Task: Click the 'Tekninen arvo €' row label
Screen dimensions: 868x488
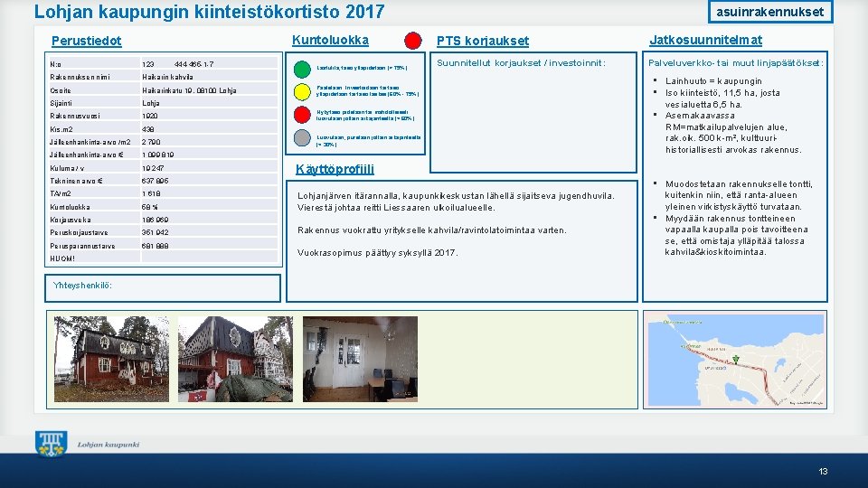Action: pos(76,181)
